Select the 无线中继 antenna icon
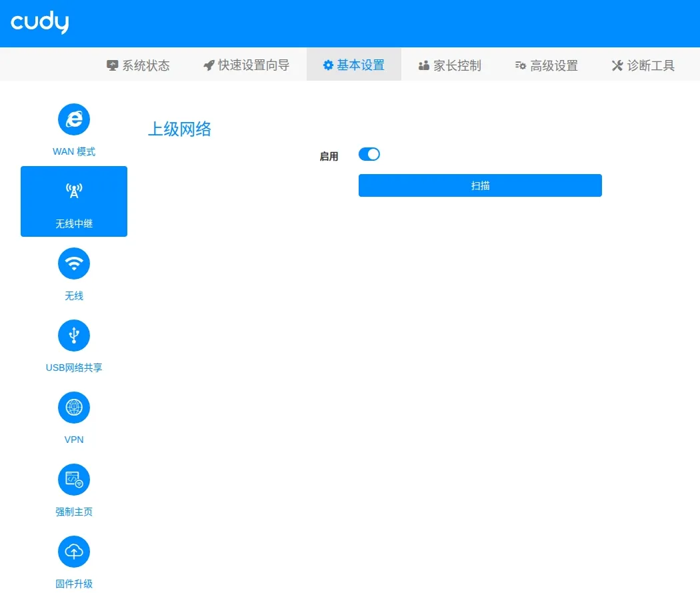Screen dimensions: 700x593 coord(74,191)
